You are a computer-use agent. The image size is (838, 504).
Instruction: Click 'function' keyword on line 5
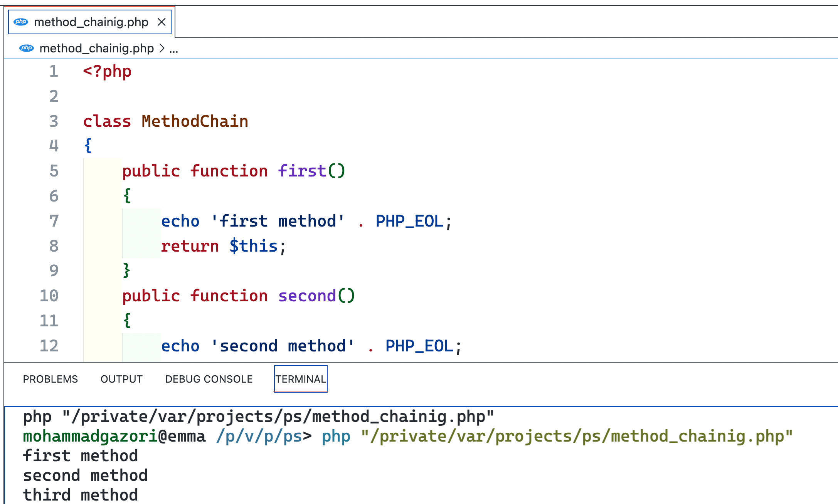click(x=229, y=171)
